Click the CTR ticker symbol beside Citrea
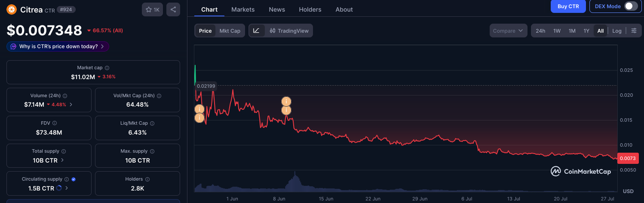This screenshot has width=644, height=203. coord(49,10)
